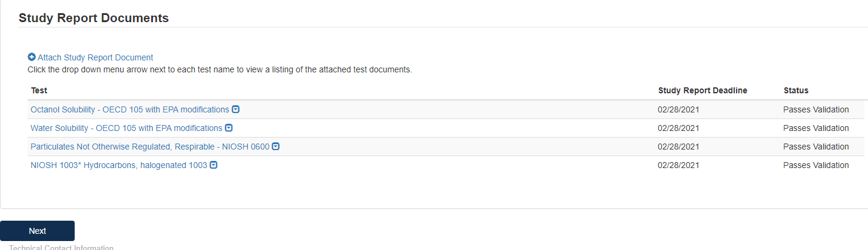Click the Test column header

coord(39,90)
